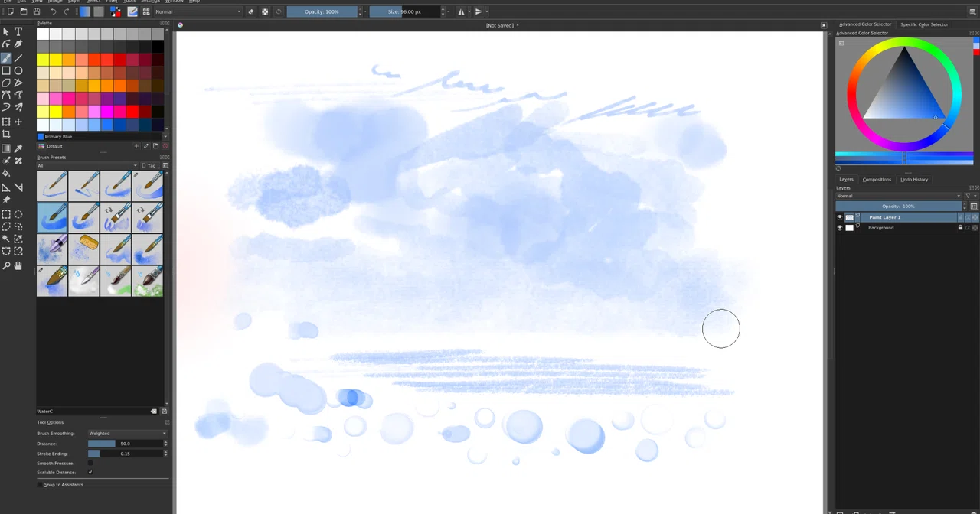Select the Move tool

pos(18,122)
